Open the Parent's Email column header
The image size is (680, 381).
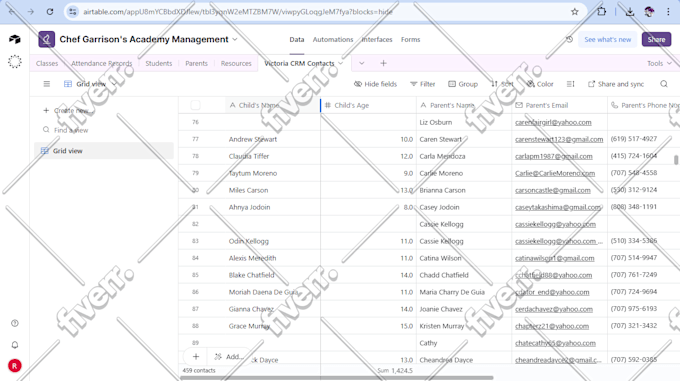559,105
